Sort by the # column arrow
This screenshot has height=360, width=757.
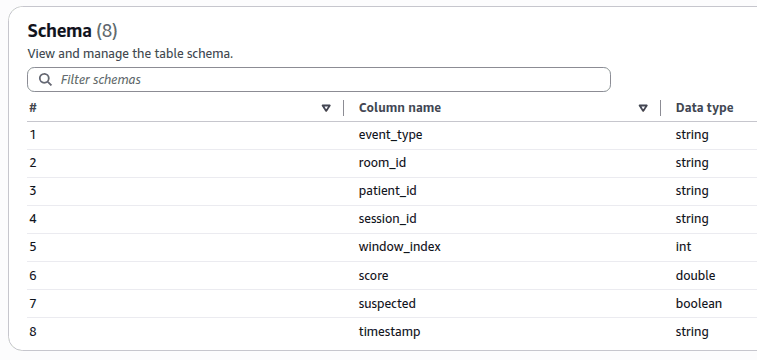pyautogui.click(x=326, y=108)
